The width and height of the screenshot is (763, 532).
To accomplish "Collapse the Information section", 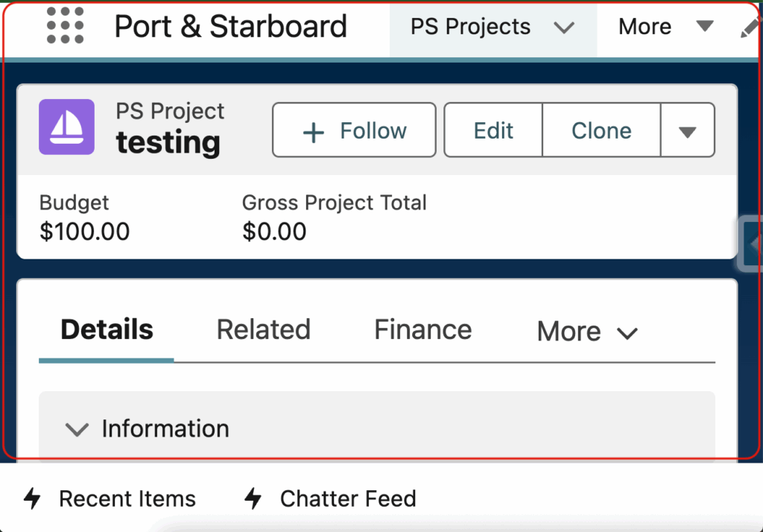I will tap(77, 429).
